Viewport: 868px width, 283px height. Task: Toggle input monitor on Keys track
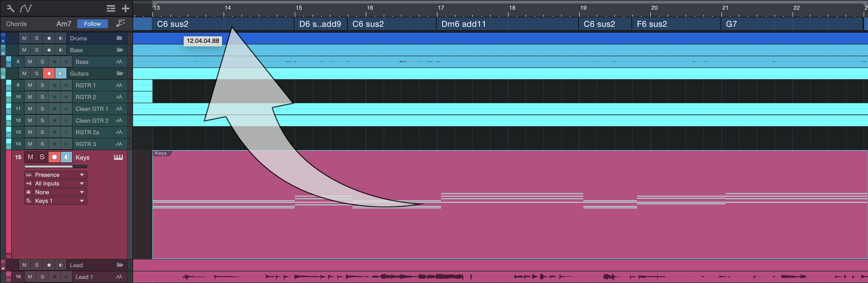pos(66,157)
